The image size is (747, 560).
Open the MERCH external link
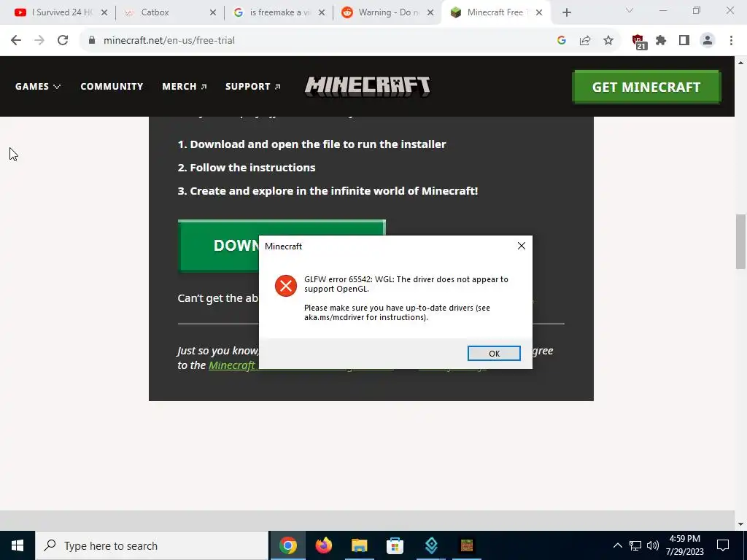[x=185, y=86]
